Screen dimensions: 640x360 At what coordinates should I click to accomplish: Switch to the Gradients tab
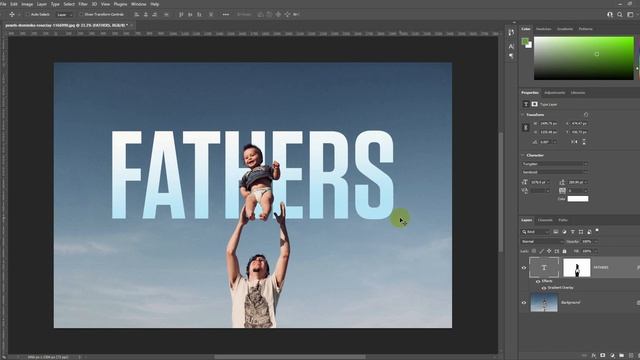coord(565,29)
